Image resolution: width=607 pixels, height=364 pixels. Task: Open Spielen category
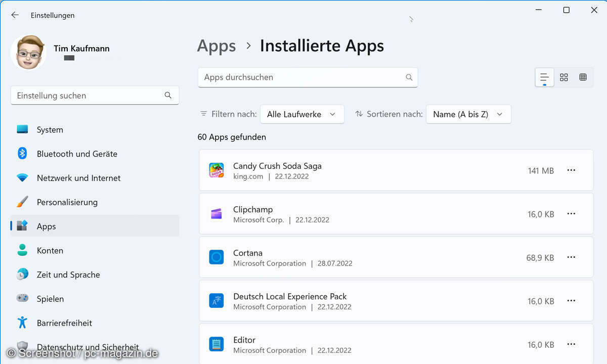(95, 299)
